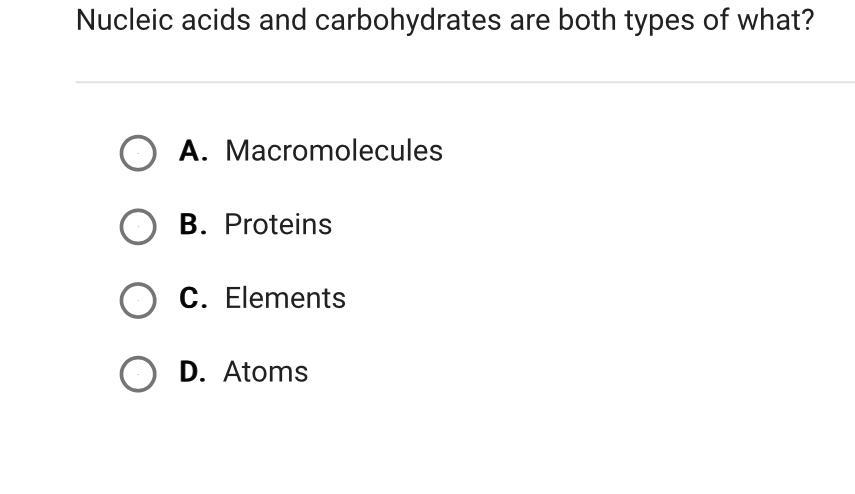This screenshot has height=494, width=855.
Task: Click the word carbohydrates in the question
Action: 408,21
